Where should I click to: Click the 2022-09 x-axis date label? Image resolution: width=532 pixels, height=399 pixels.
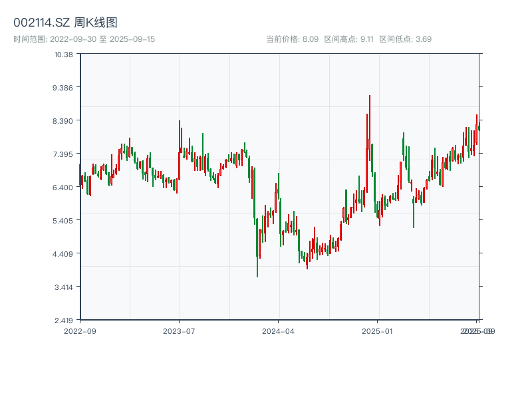tap(80, 331)
